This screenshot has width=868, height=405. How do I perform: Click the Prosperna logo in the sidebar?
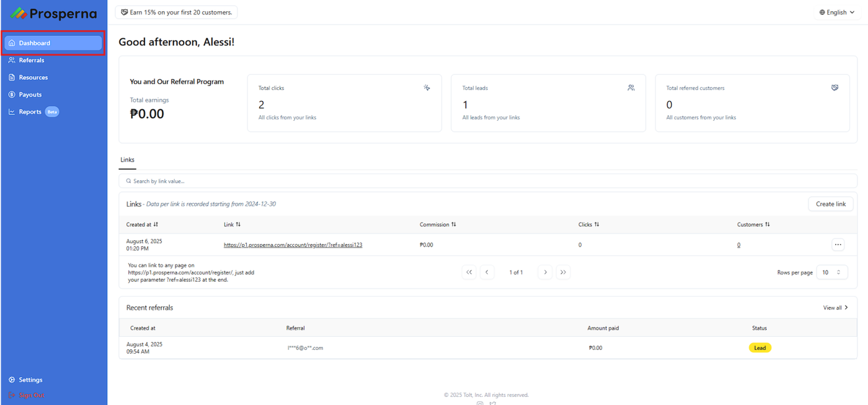pyautogui.click(x=53, y=13)
